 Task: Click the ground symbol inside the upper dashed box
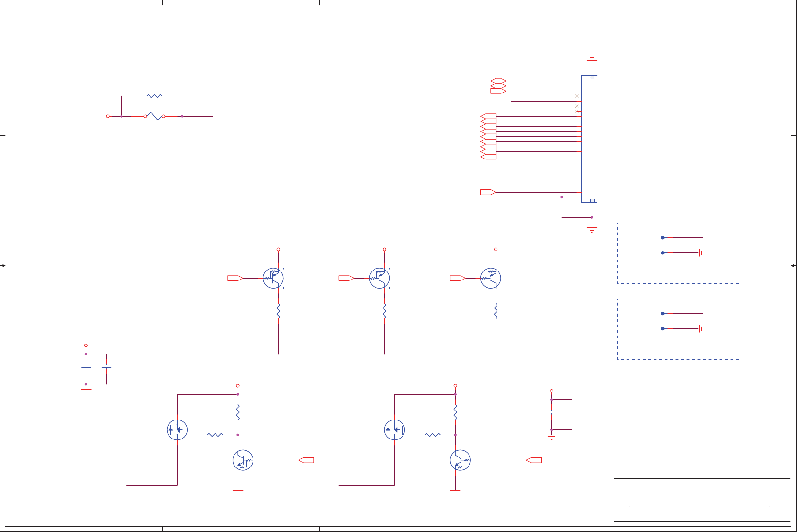point(700,253)
